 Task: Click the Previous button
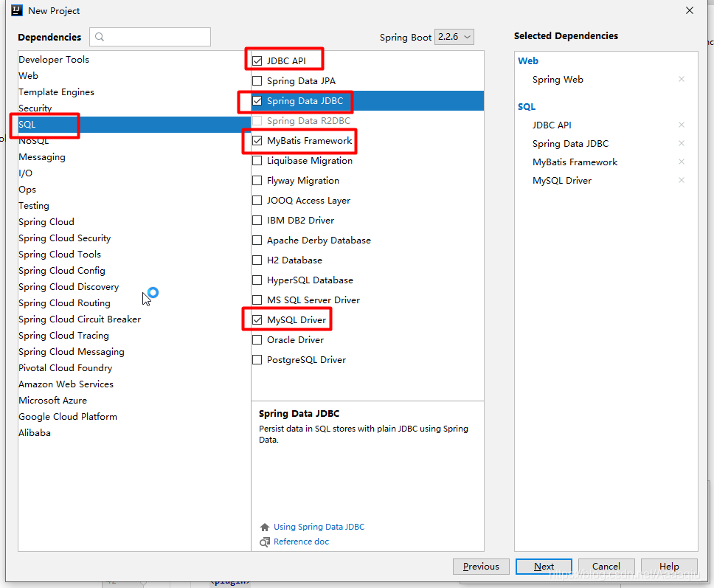point(481,567)
